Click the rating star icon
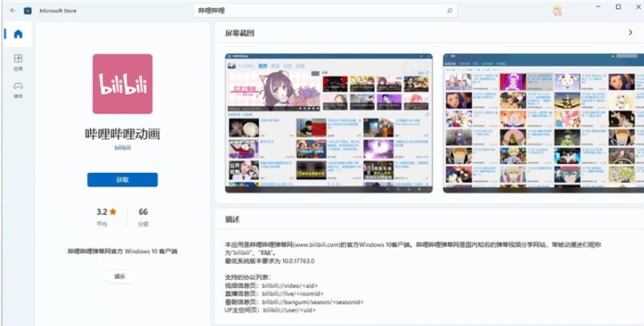Screen dimensions: 644x326 [x=113, y=212]
